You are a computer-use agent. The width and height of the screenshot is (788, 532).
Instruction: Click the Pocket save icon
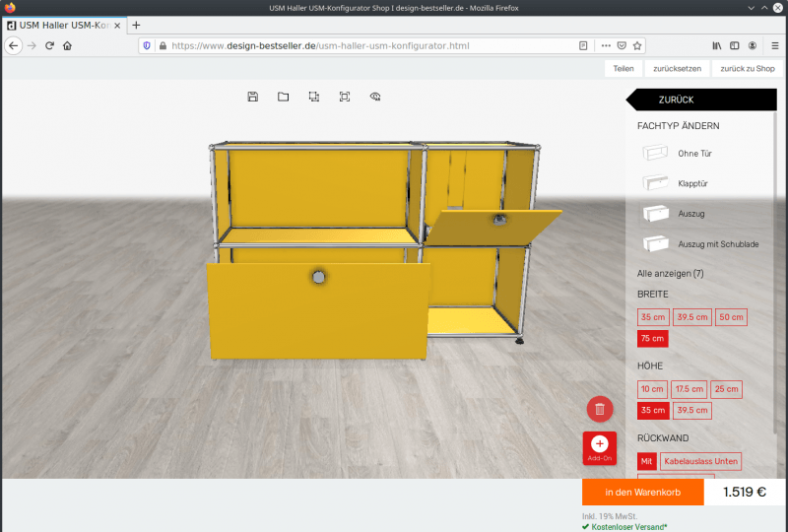click(x=622, y=45)
